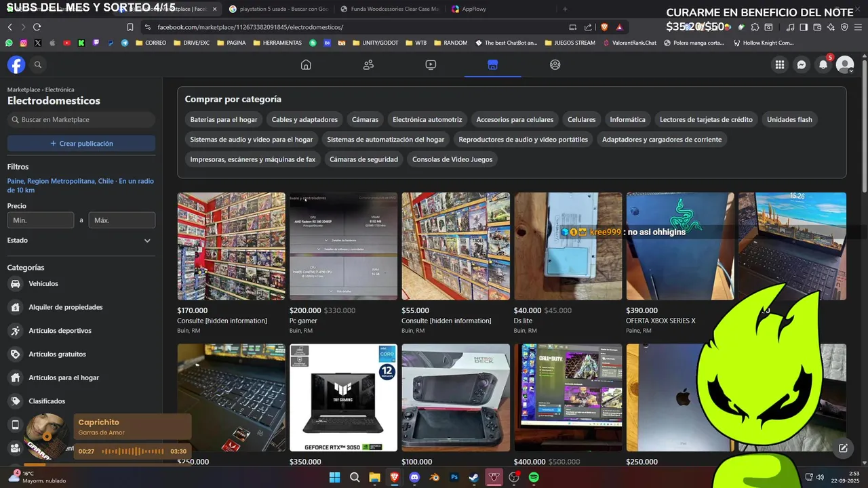Open the Facebook apps menu grid icon
This screenshot has width=868, height=488.
click(x=780, y=64)
